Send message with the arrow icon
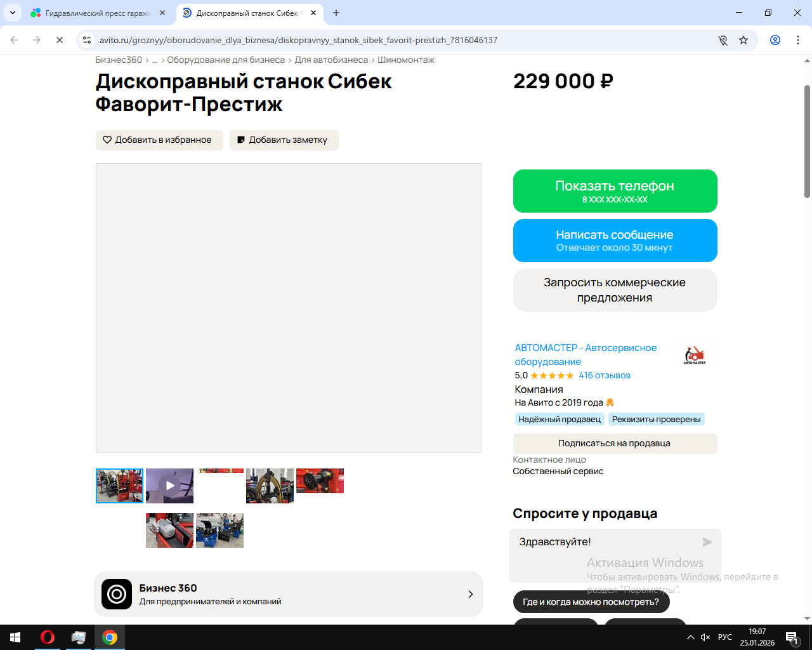The height and width of the screenshot is (650, 812). (707, 542)
